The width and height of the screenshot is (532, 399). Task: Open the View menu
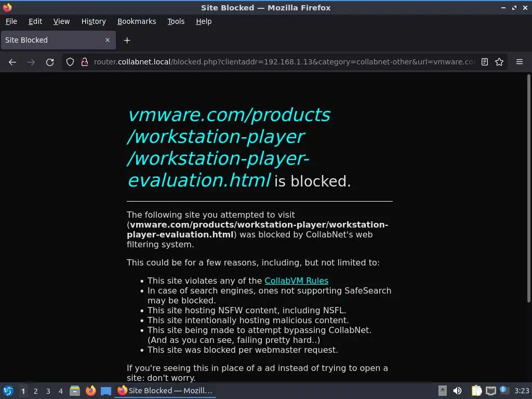(61, 21)
